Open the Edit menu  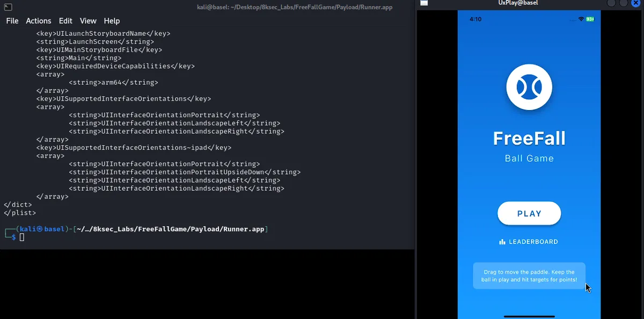click(x=65, y=21)
